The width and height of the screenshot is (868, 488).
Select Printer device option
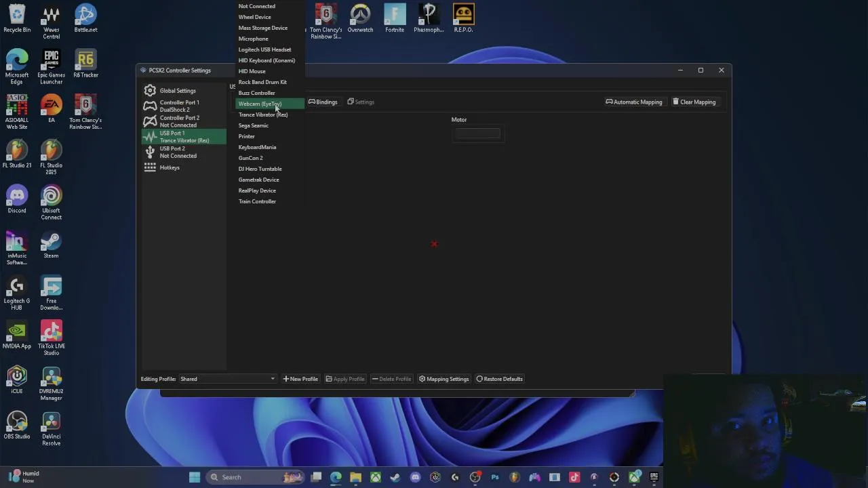coord(270,136)
